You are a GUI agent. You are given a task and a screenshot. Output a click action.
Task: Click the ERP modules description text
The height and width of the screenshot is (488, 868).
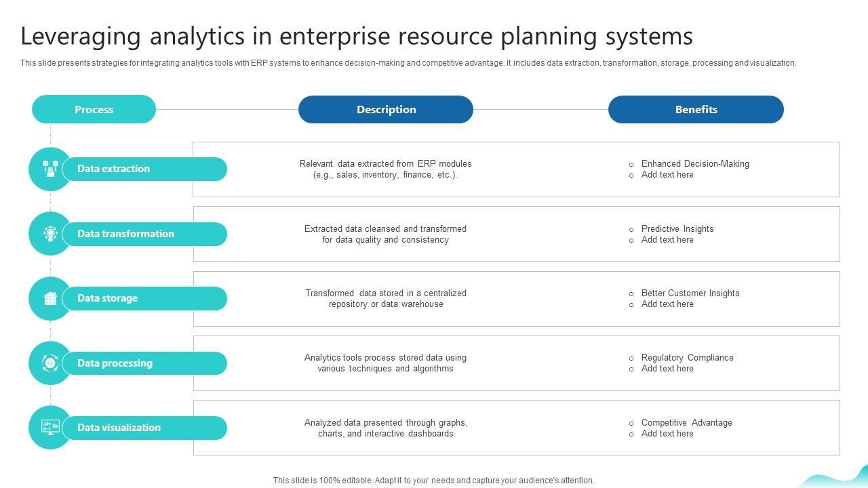[x=385, y=169]
